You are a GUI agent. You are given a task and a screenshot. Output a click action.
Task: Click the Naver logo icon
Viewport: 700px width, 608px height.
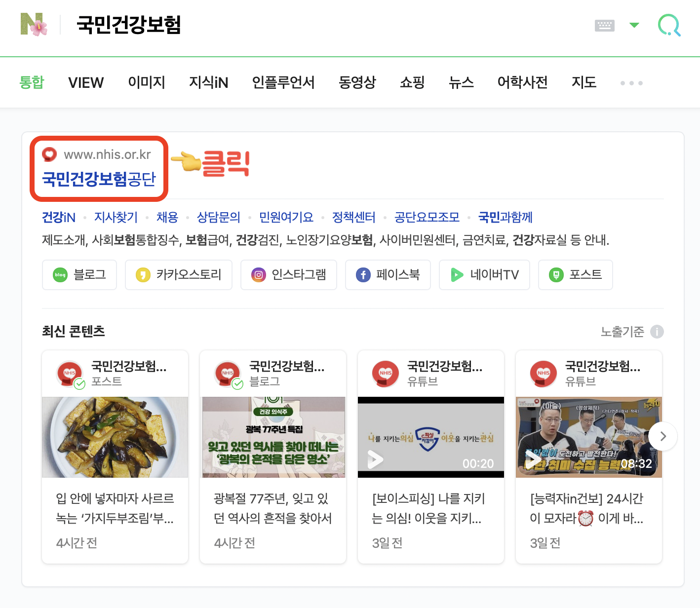(34, 24)
